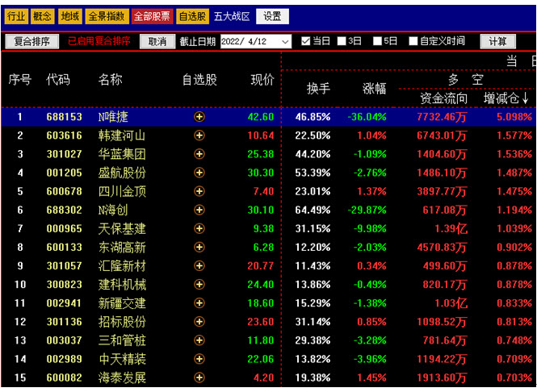Sort by the 资金流向 column header
Viewport: 537px width, 392px height.
pos(444,99)
